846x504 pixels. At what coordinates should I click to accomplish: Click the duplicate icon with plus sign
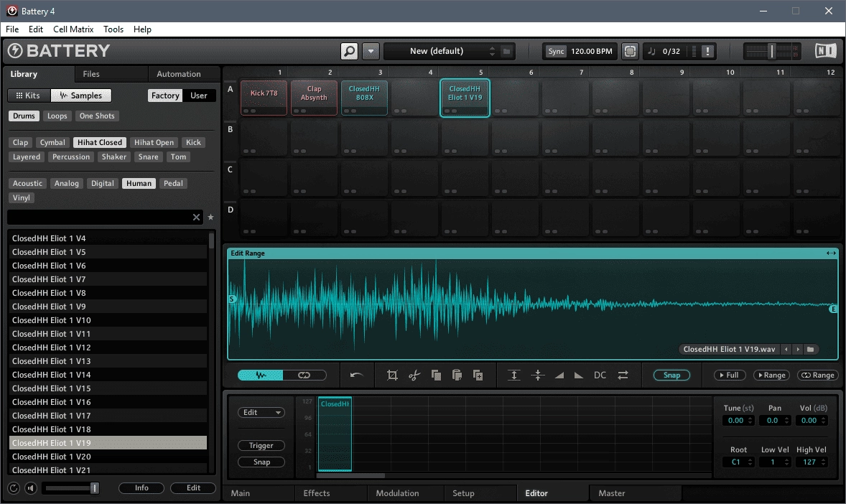[x=478, y=375]
